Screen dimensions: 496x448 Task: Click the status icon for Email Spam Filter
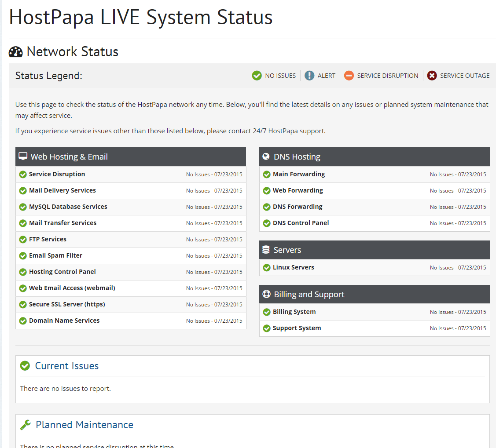pos(23,256)
